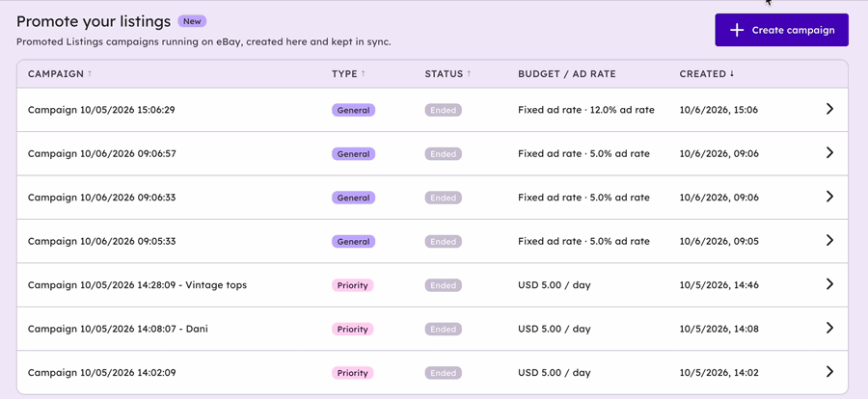Click Priority badge in Vintage tops row
Image resolution: width=868 pixels, height=399 pixels.
pos(353,285)
